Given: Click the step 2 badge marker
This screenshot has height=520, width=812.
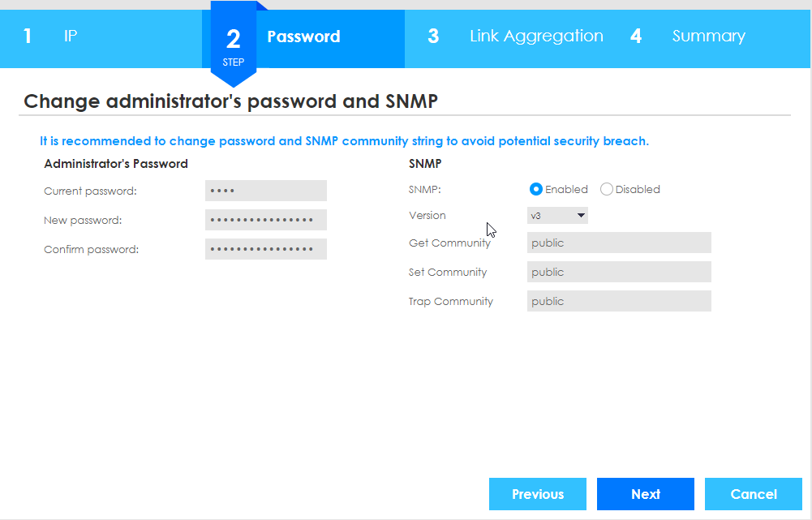Looking at the screenshot, I should click(234, 45).
